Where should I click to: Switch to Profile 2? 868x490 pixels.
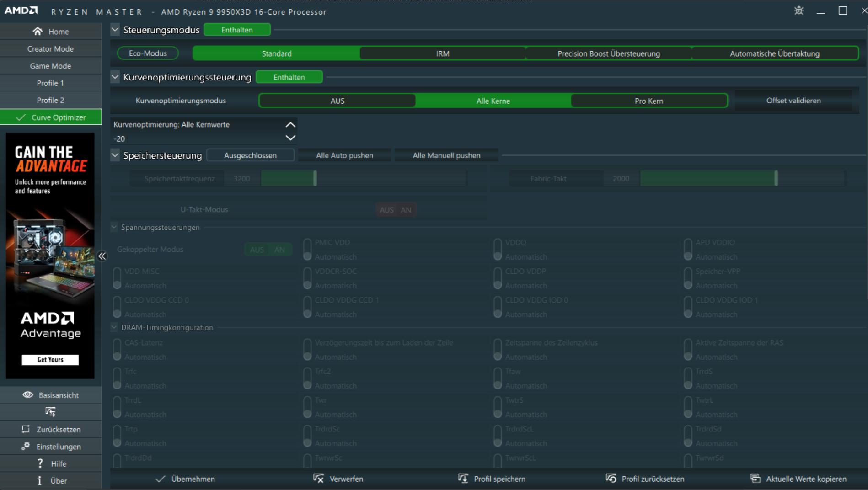(51, 100)
